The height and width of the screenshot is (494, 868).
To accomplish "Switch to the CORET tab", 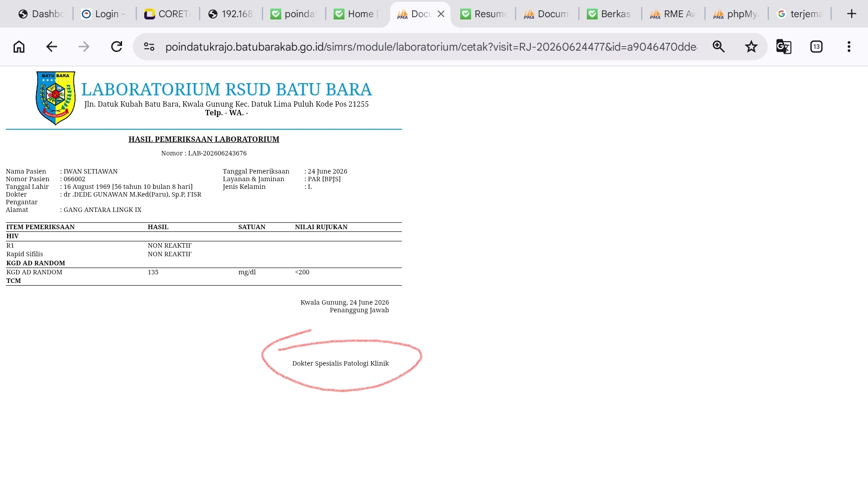I will click(x=167, y=14).
